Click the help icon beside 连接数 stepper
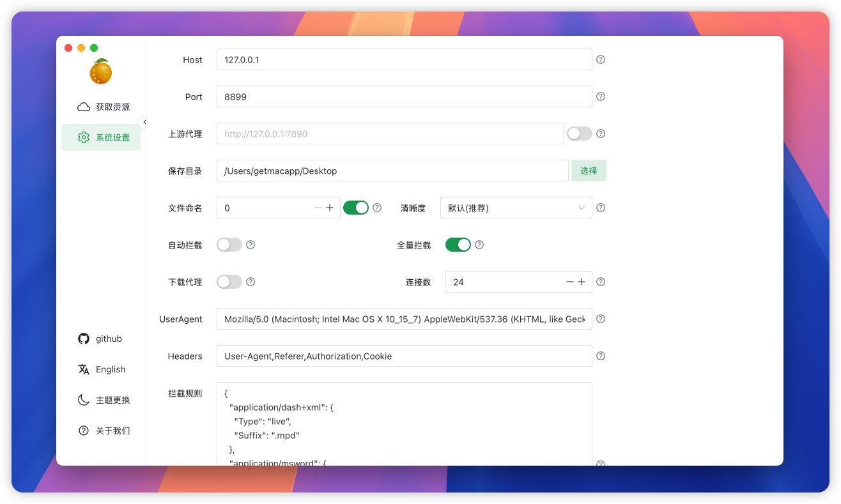Screen dimensions: 841x504 (x=601, y=282)
